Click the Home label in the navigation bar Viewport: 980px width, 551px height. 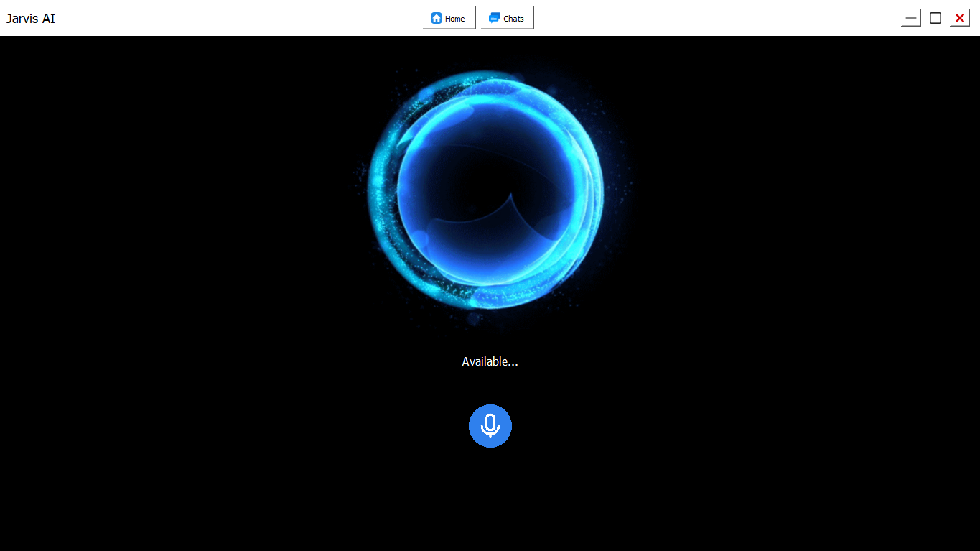click(454, 18)
